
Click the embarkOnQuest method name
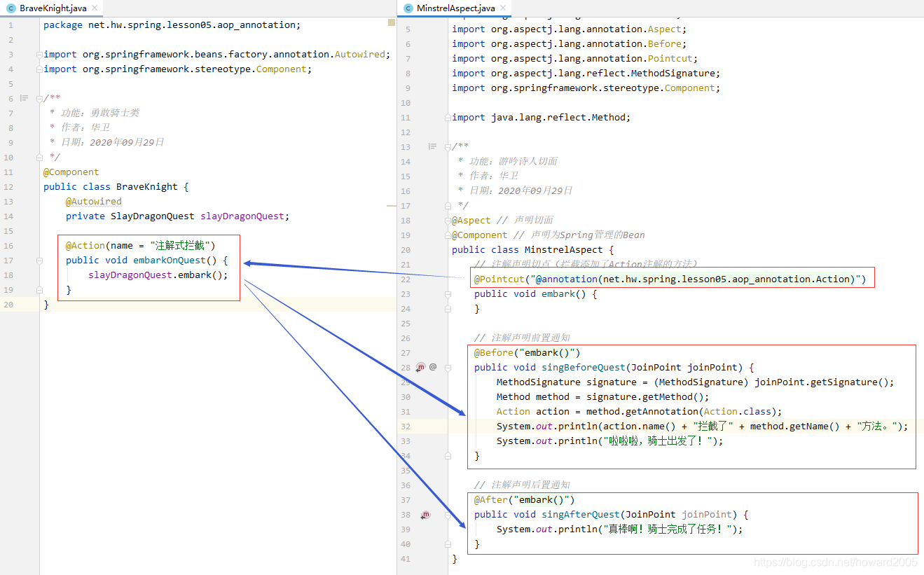(x=170, y=261)
